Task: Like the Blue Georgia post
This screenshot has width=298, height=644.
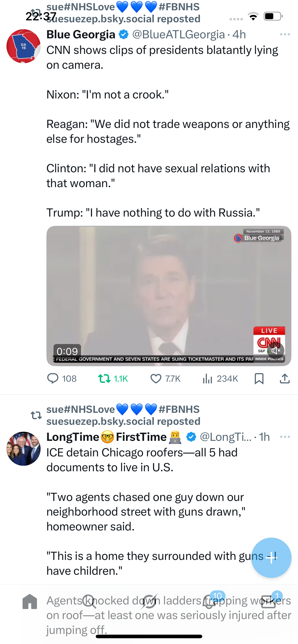Action: tap(156, 379)
